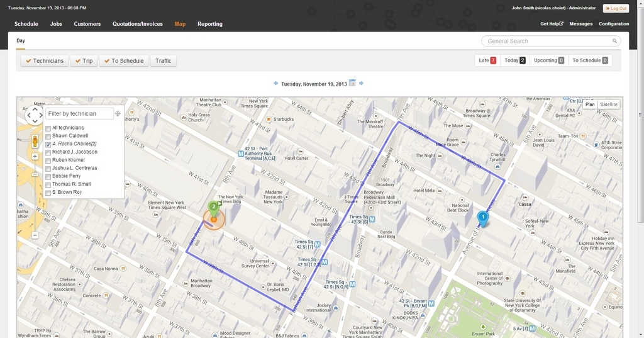
Task: Check Bobbie Perry checkbox
Action: click(48, 176)
